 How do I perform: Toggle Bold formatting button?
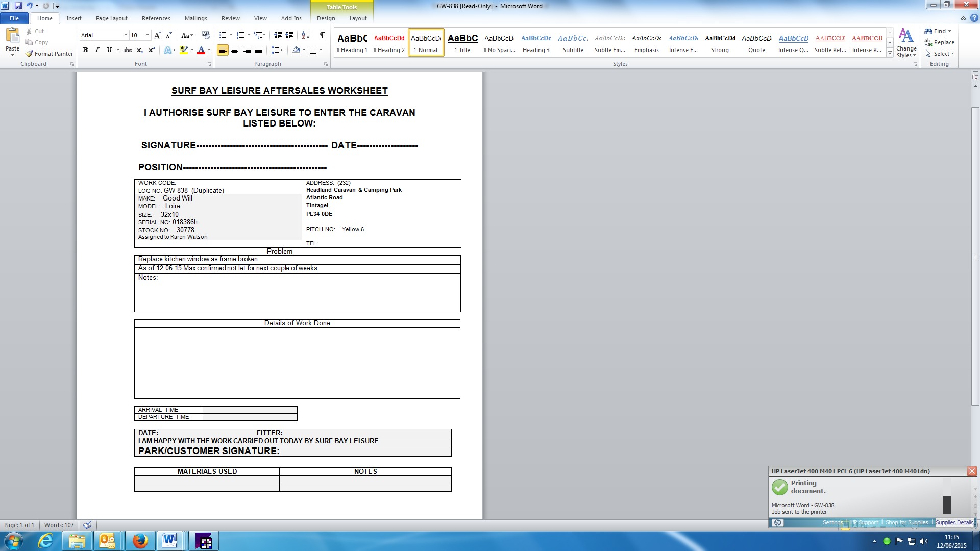click(85, 50)
